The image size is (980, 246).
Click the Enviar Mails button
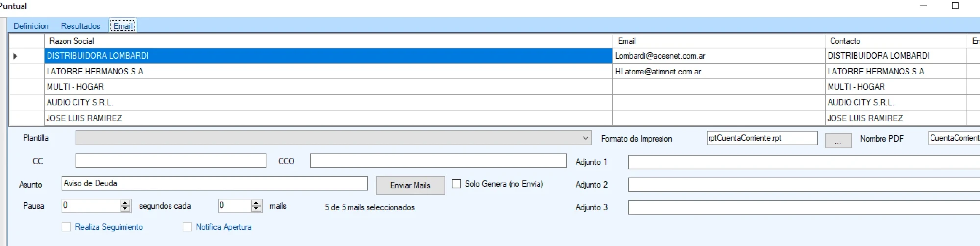[410, 185]
